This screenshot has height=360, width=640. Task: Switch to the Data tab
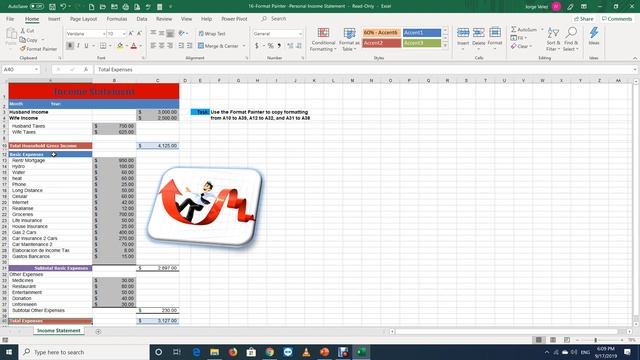142,19
